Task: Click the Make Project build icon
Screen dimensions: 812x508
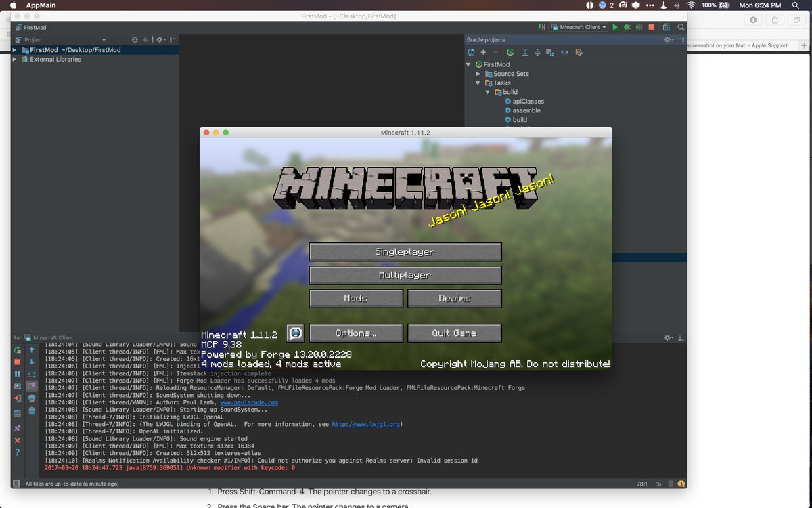Action: click(541, 27)
